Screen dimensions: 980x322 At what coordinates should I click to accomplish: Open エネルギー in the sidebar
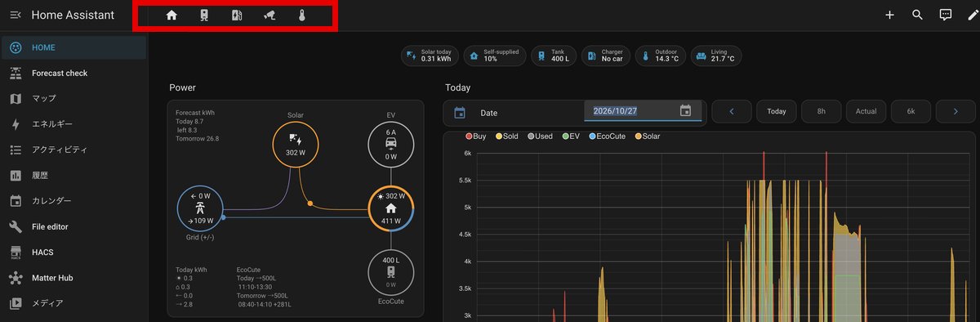pos(74,124)
